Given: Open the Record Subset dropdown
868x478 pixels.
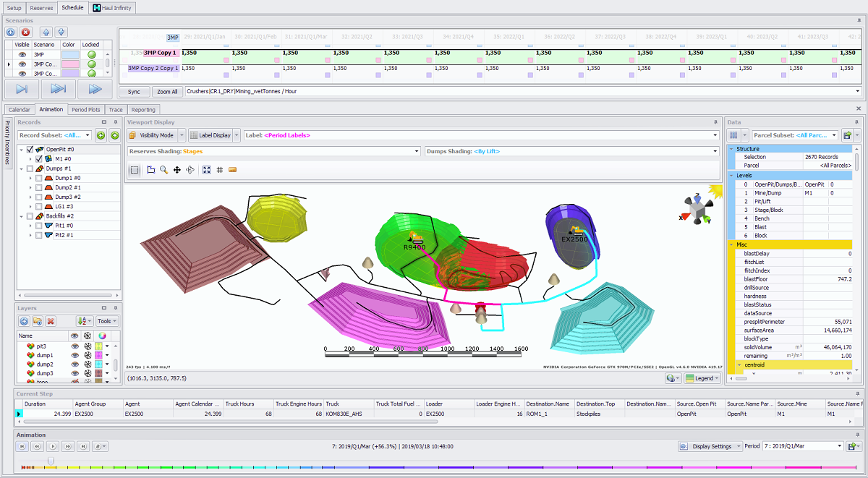Looking at the screenshot, I should point(88,135).
